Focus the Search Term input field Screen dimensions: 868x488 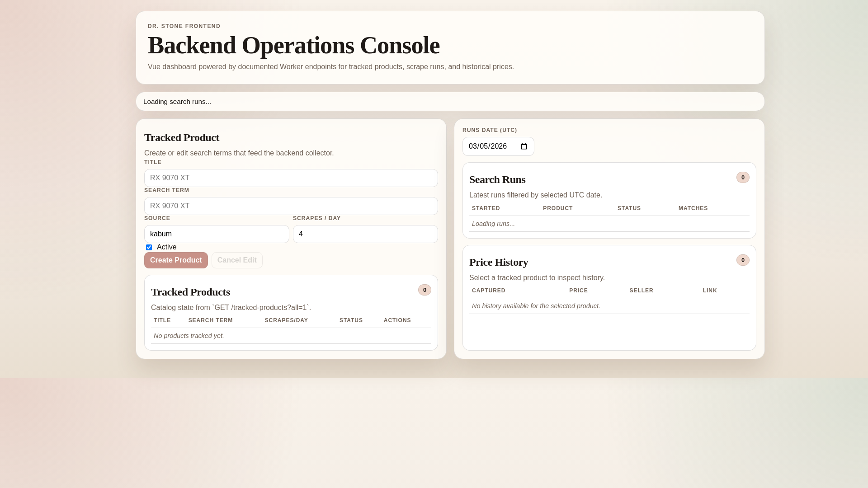tap(291, 206)
